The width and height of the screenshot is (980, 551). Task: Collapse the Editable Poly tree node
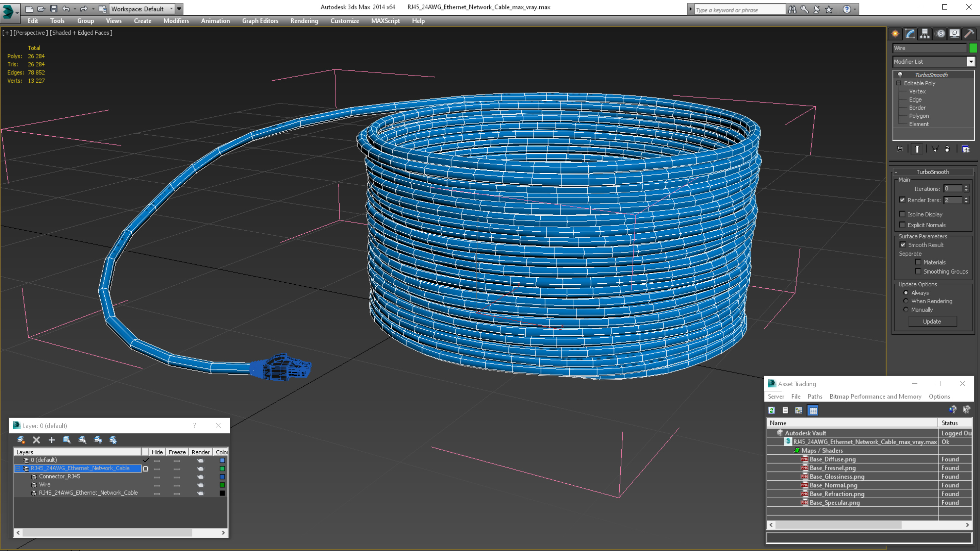coord(899,83)
